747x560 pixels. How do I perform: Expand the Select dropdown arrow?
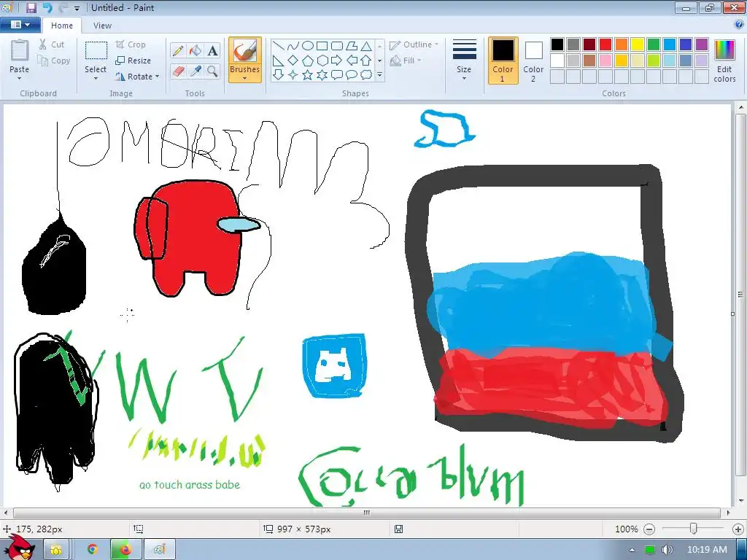pyautogui.click(x=96, y=79)
